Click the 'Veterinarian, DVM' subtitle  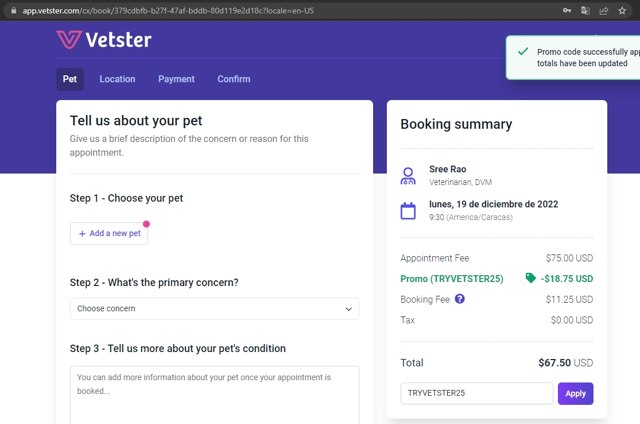460,182
